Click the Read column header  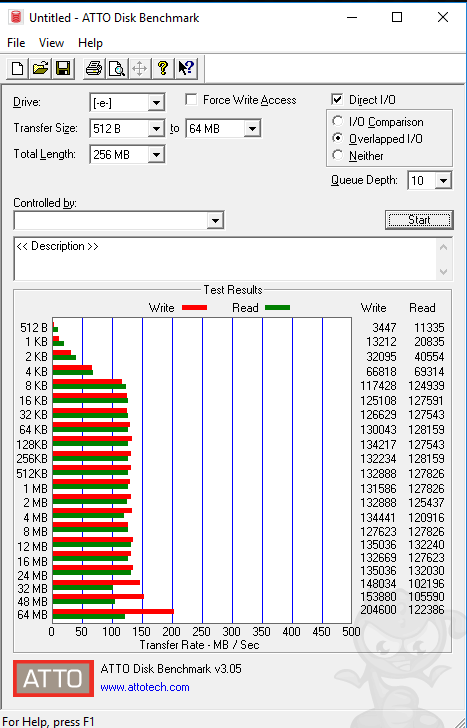pos(422,307)
